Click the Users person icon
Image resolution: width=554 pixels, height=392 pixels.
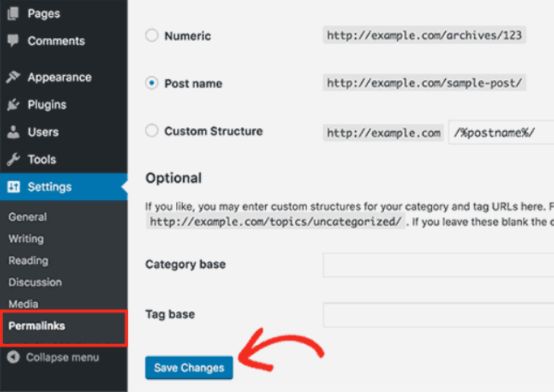tap(13, 132)
